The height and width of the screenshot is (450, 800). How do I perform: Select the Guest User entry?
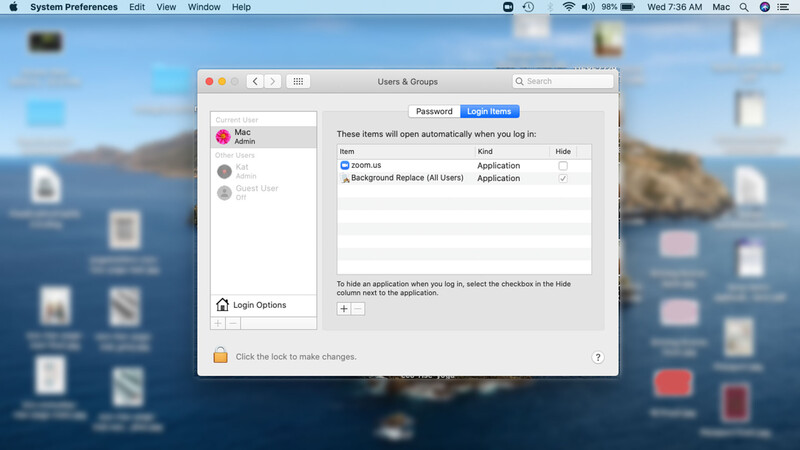coord(264,192)
